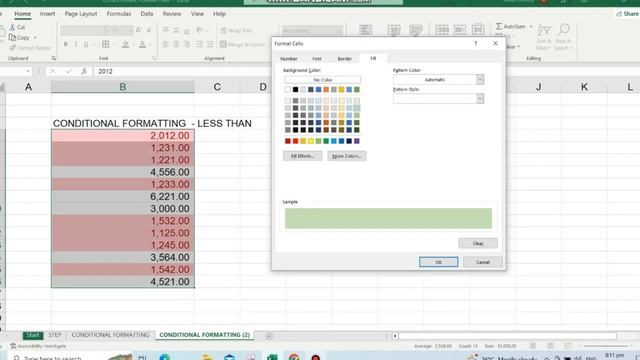Expand the Pattern Color dropdown

point(480,80)
